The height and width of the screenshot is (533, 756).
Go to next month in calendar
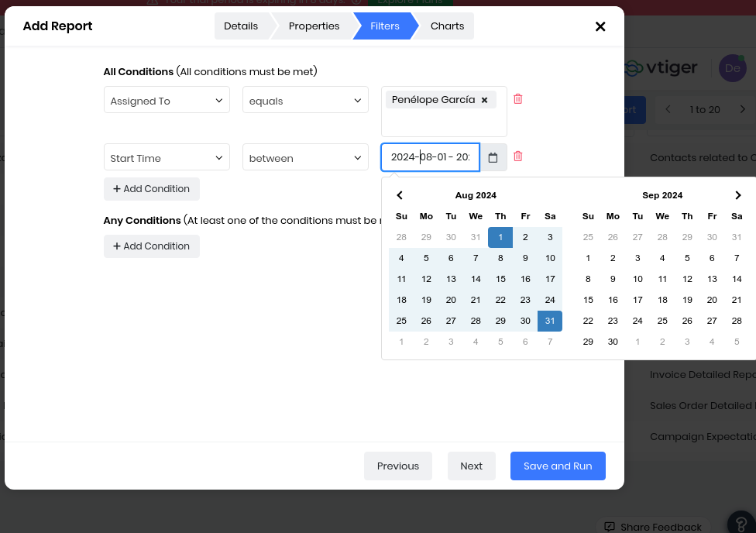coord(737,195)
